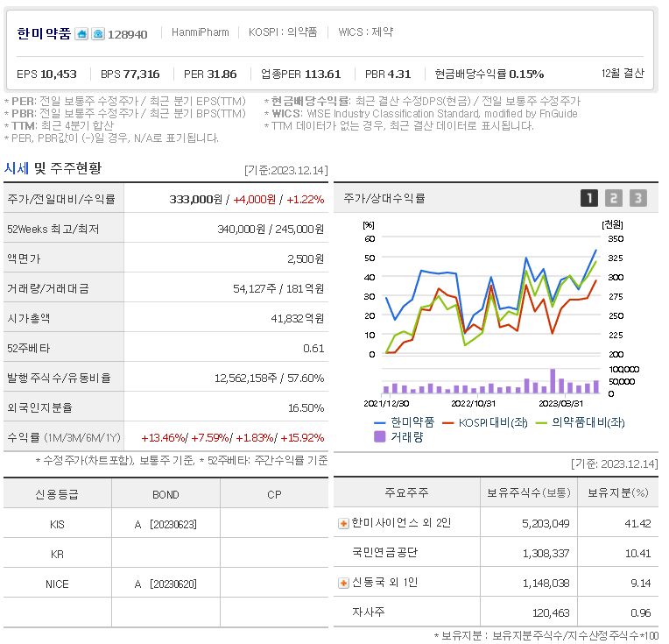Screen dimensions: 669x644
Task: Switch to chart tab 3
Action: tap(638, 198)
